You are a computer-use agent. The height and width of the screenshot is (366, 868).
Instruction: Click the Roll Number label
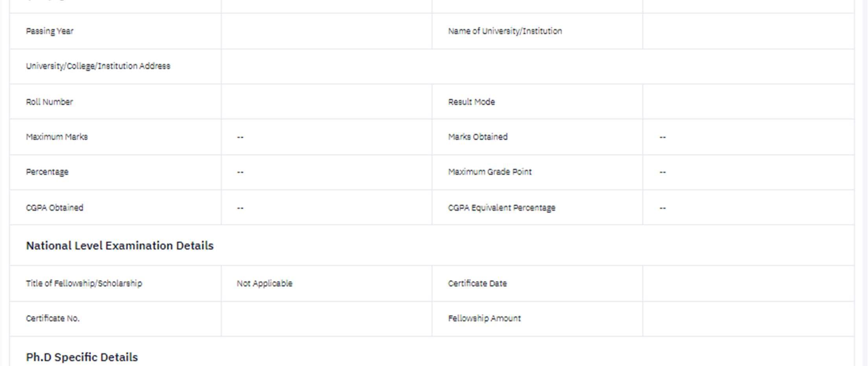(x=49, y=102)
